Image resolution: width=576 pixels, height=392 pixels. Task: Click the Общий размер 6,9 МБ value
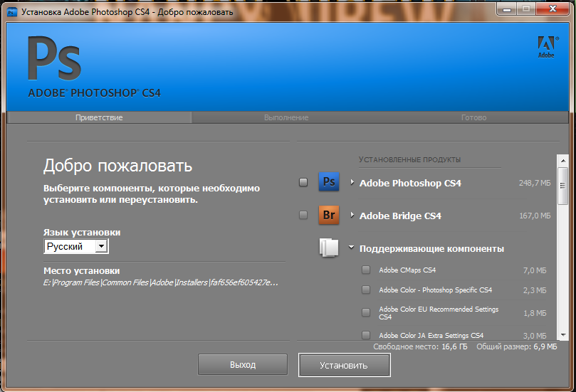[x=545, y=346]
